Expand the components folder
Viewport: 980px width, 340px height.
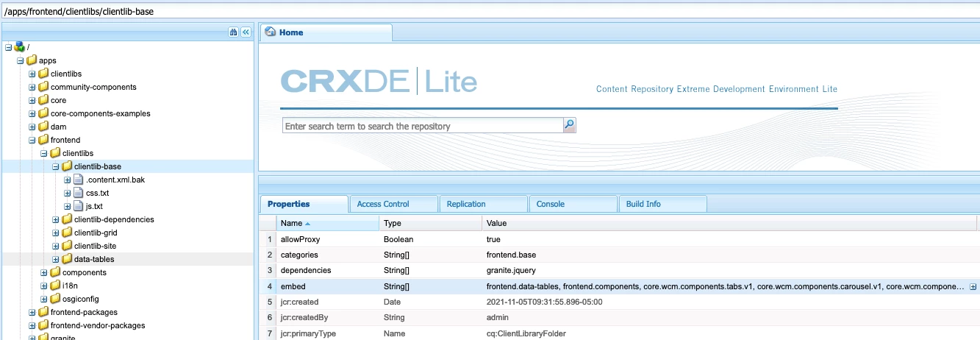(x=44, y=272)
